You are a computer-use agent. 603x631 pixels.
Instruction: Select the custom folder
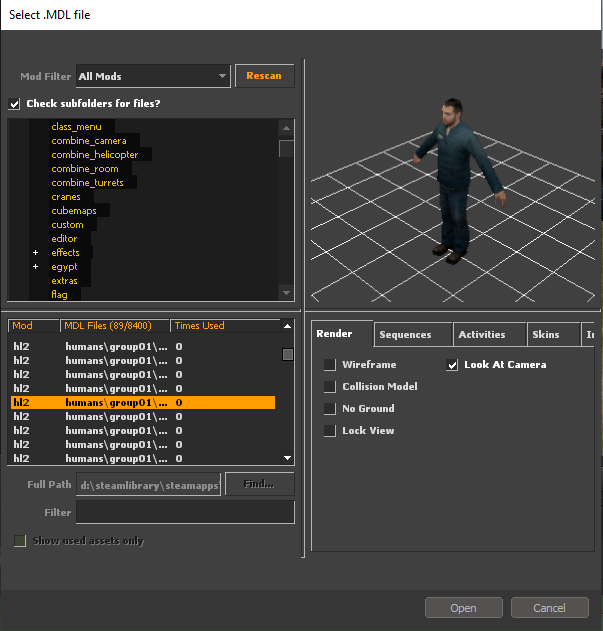coord(68,225)
